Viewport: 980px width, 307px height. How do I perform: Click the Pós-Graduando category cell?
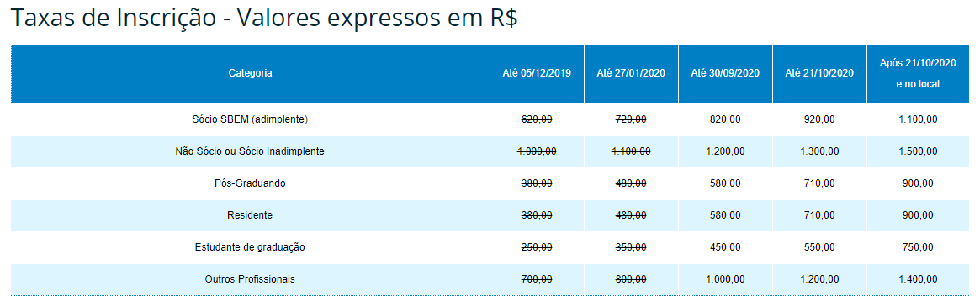250,183
